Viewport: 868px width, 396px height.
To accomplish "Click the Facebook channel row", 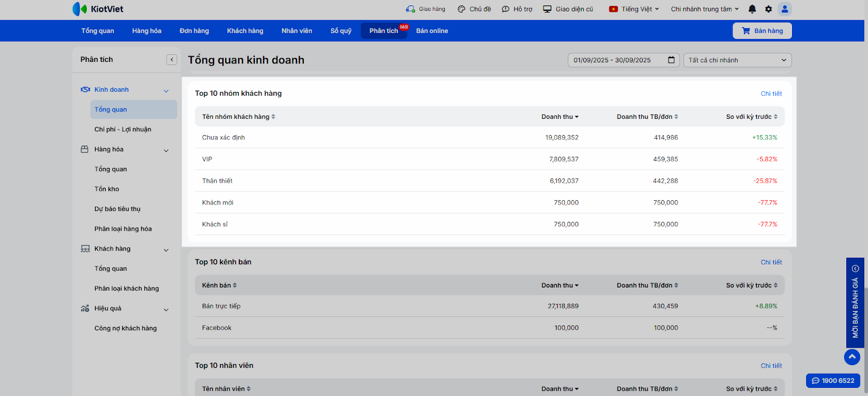I will 490,328.
